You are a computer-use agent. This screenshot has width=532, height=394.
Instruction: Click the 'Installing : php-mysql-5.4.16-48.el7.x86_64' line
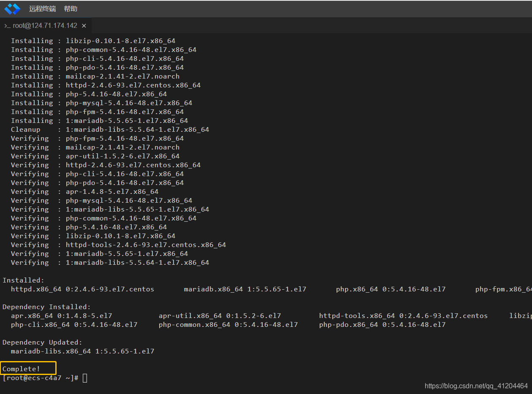pos(101,103)
